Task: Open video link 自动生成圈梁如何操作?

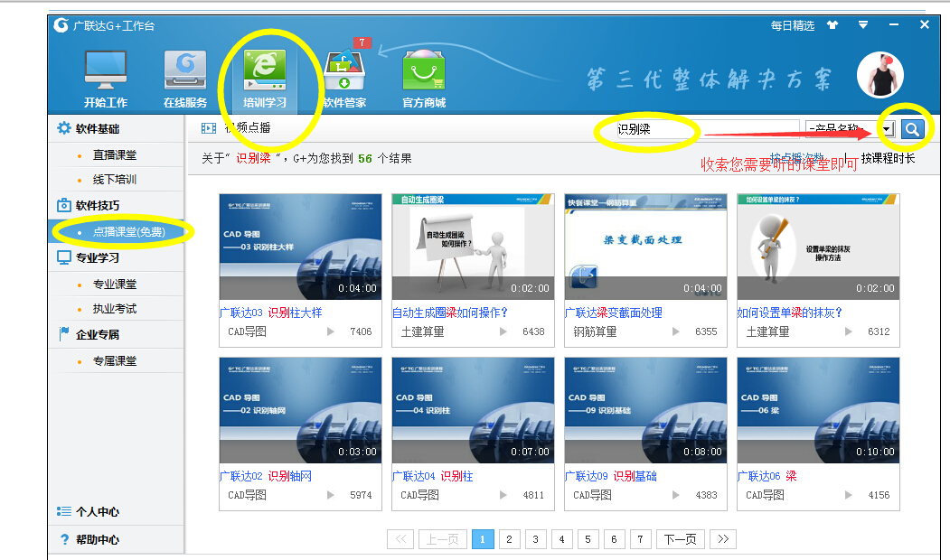Action: pyautogui.click(x=450, y=313)
